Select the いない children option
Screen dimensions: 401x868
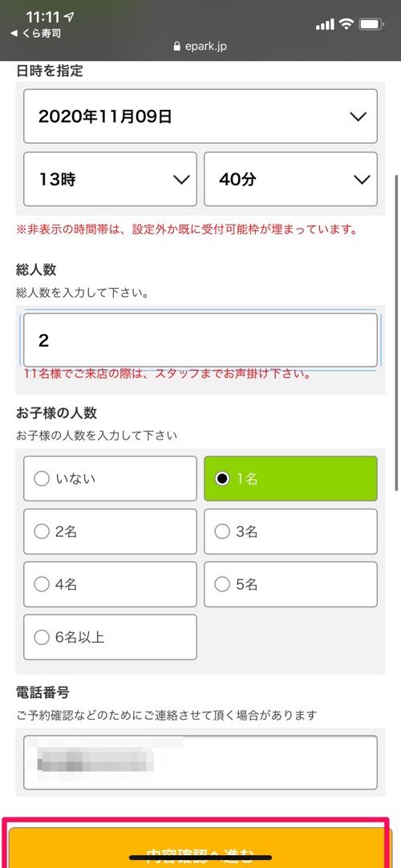(110, 478)
